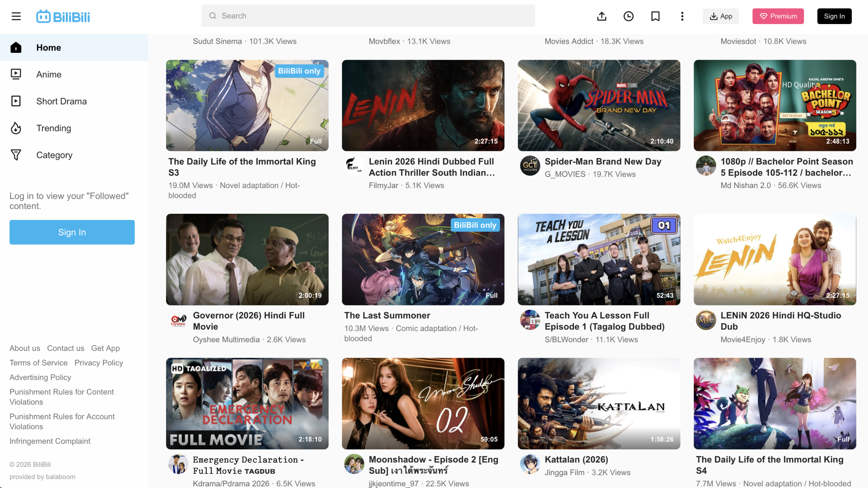Open the Advertising Policy link

click(40, 377)
